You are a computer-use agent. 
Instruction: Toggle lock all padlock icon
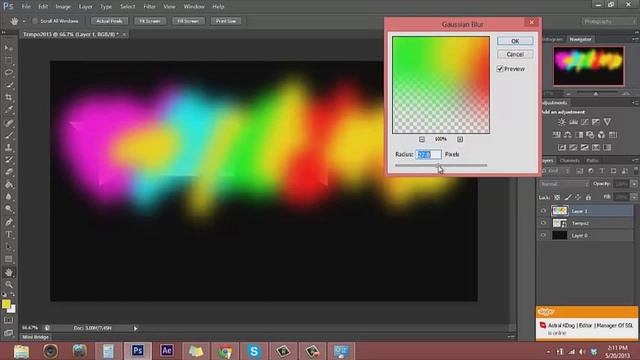pos(588,198)
